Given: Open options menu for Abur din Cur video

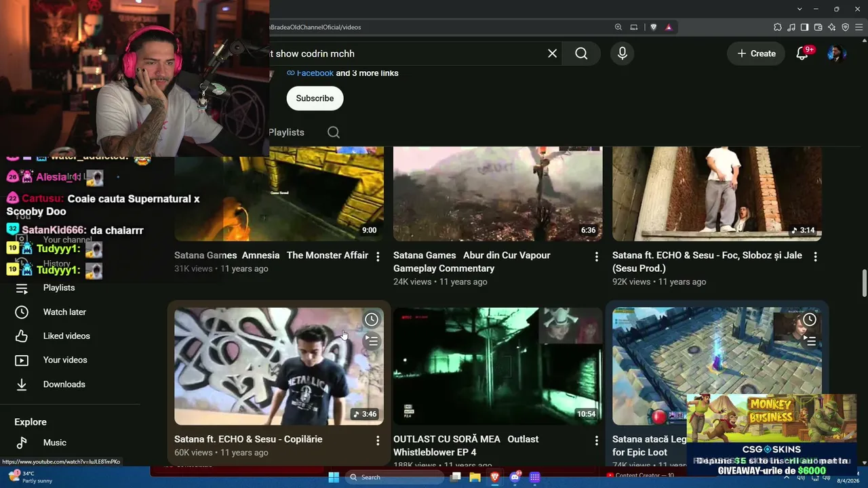Looking at the screenshot, I should point(597,257).
